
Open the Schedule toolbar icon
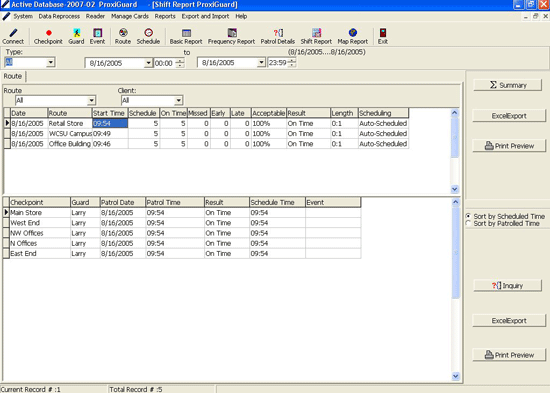(x=148, y=36)
